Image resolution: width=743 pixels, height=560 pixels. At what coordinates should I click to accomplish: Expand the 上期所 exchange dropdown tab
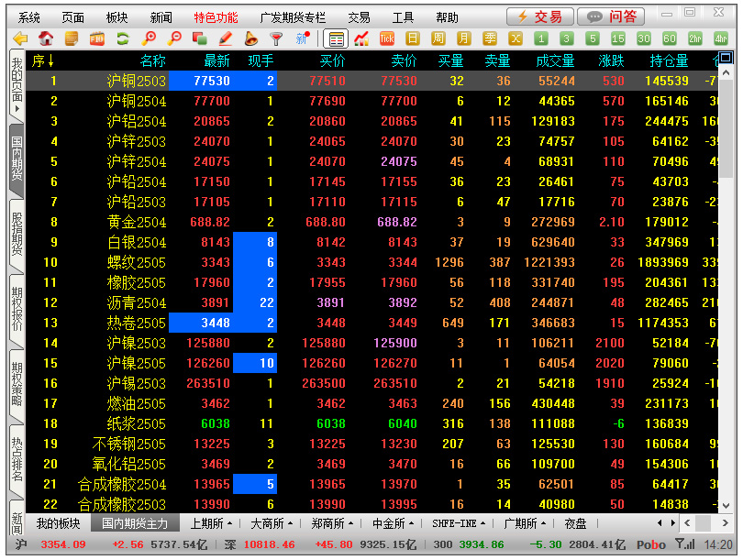tap(211, 523)
